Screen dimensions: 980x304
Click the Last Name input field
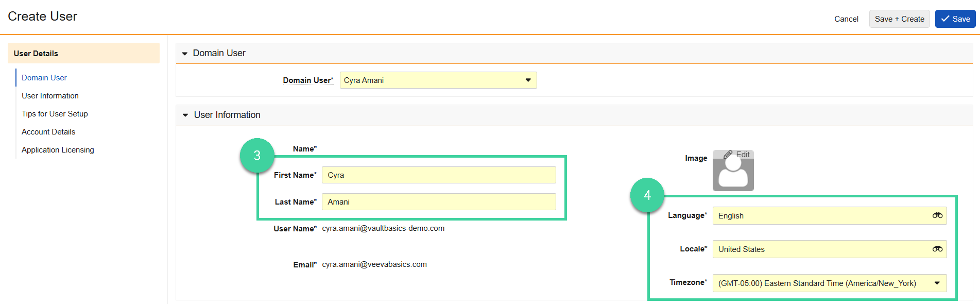click(x=439, y=202)
